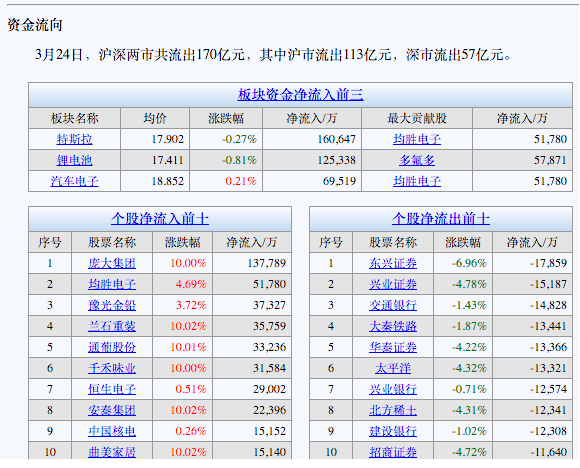Open the 锂电池 sector link
The image size is (580, 468).
74,160
